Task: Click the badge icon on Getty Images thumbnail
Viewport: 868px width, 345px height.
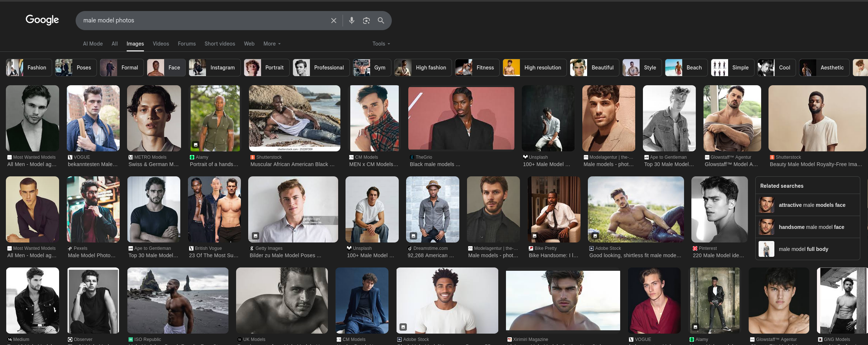Action: [x=256, y=236]
